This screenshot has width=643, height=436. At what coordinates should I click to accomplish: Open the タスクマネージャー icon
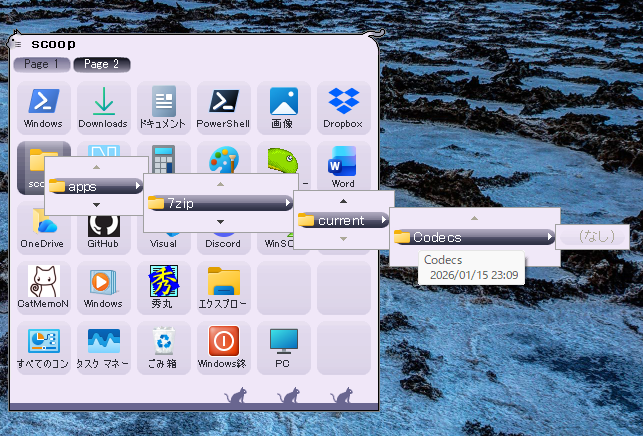tap(103, 347)
